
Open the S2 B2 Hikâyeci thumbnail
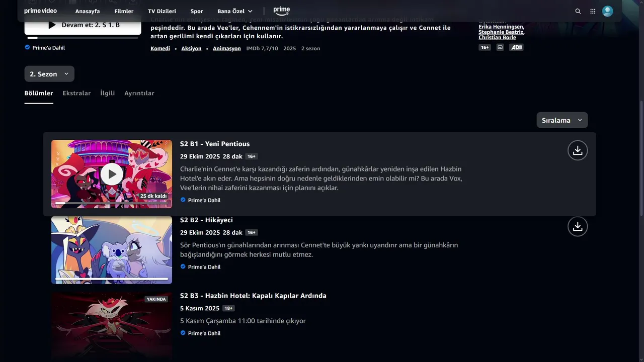(x=112, y=250)
